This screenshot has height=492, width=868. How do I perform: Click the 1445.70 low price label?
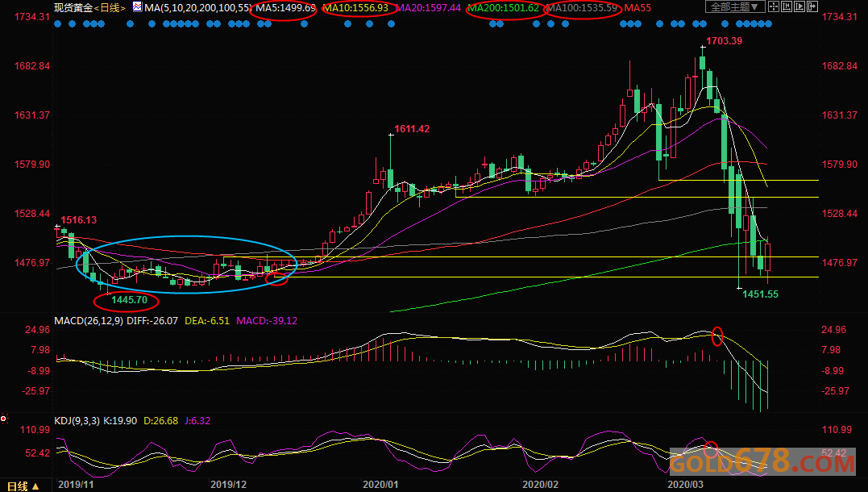pos(130,300)
